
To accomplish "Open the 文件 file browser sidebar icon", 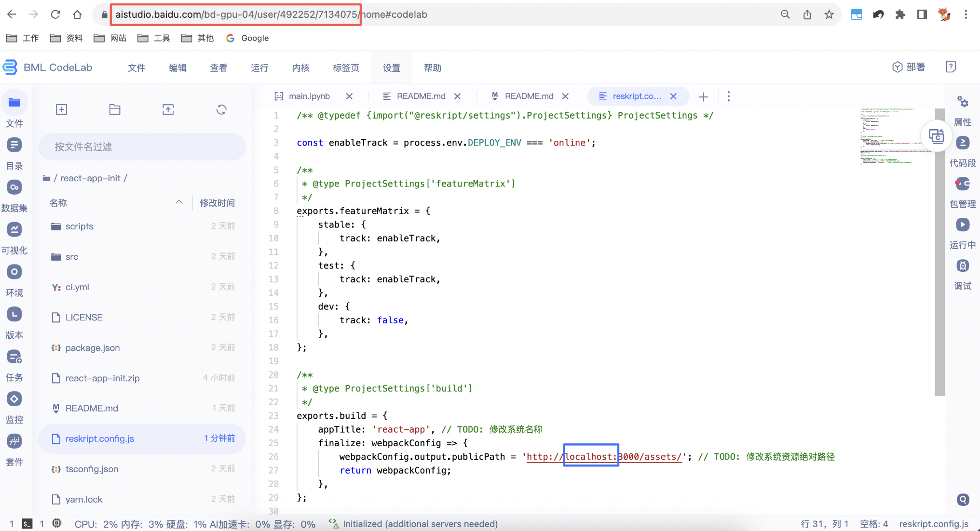I will point(14,103).
